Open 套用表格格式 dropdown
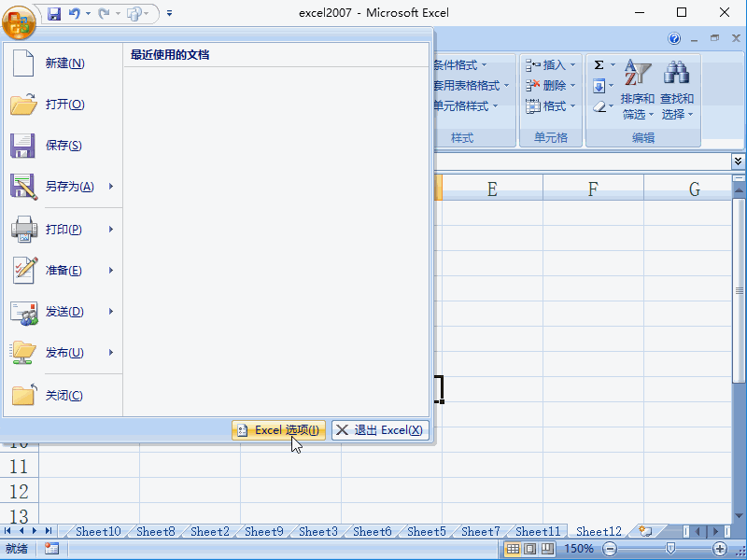Image resolution: width=747 pixels, height=560 pixels. pyautogui.click(x=472, y=85)
